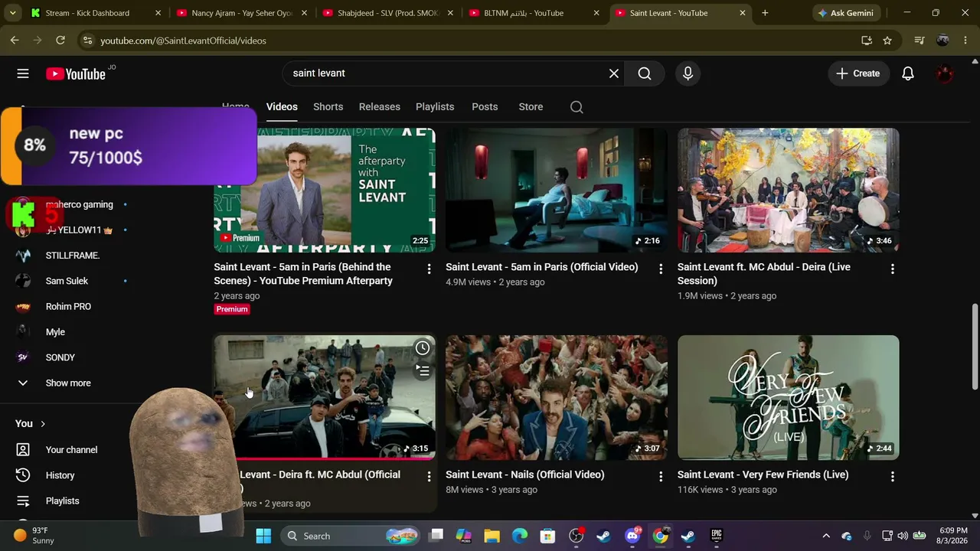980x551 pixels.
Task: Open options for Very Few Friends Live
Action: 893,477
